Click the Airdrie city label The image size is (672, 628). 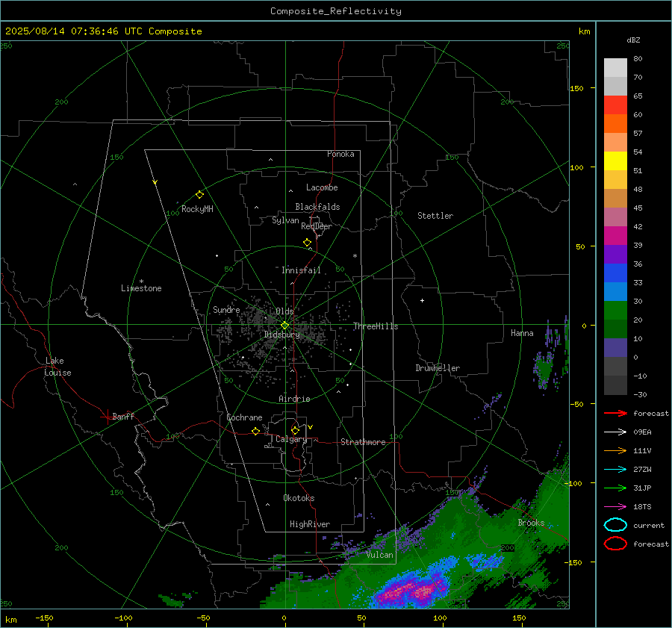pos(294,399)
